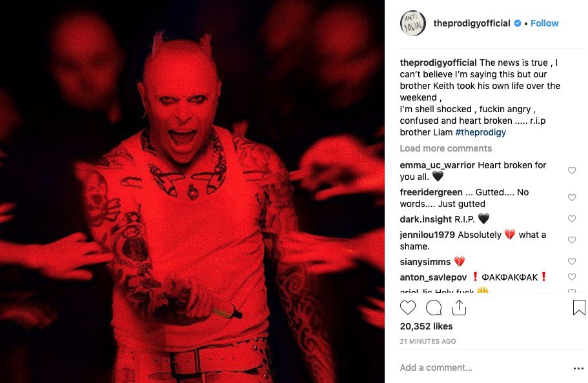The height and width of the screenshot is (383, 588).
Task: Open the three-dot more options menu
Action: point(578,368)
